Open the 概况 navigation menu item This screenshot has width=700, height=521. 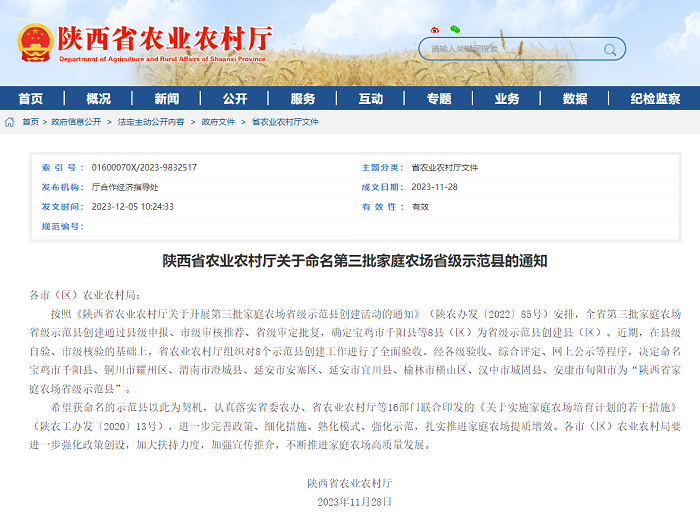99,99
